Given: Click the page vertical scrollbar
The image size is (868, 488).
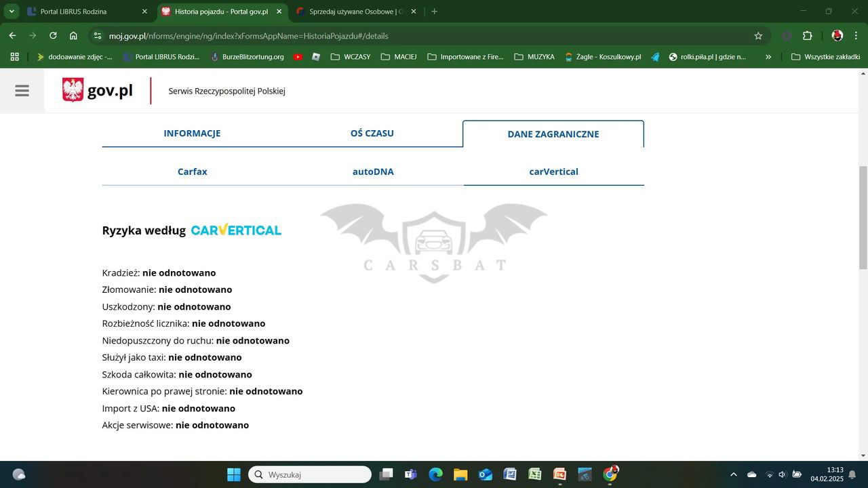Looking at the screenshot, I should 863,217.
